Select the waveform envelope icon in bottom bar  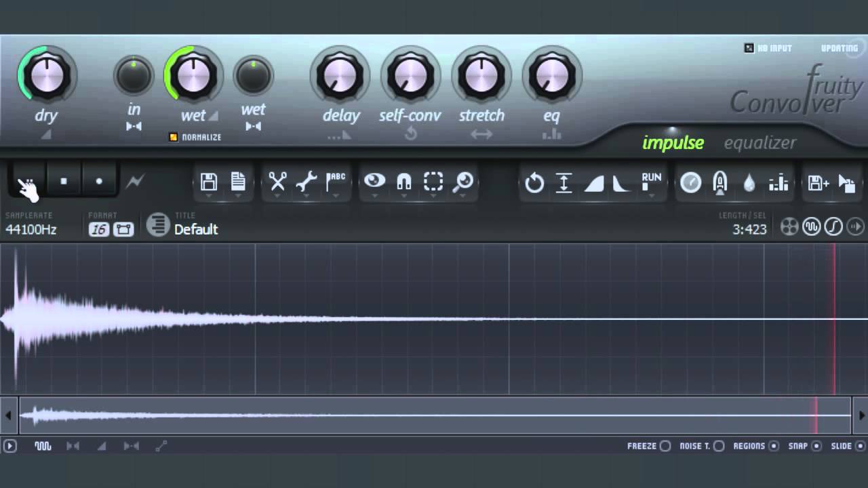(x=43, y=446)
